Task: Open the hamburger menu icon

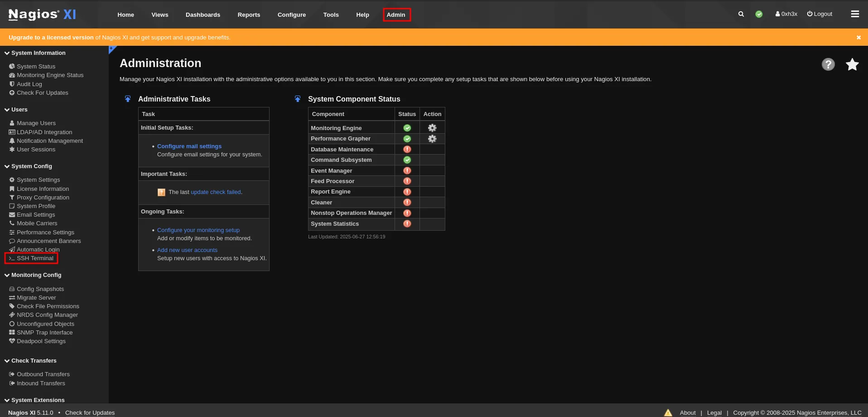Action: pos(855,14)
